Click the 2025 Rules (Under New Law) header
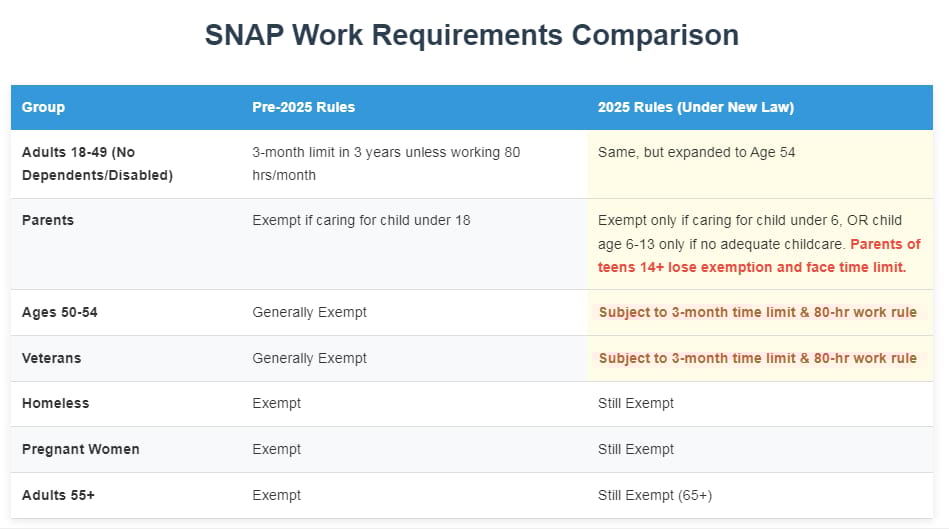The width and height of the screenshot is (949, 529). [x=695, y=107]
